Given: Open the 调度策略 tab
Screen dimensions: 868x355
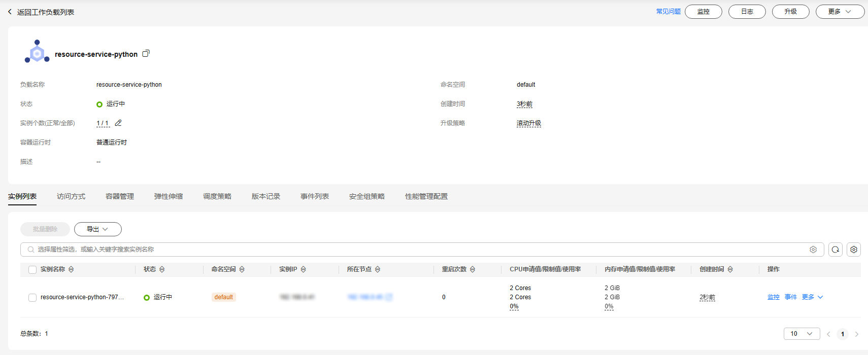Looking at the screenshot, I should (x=217, y=196).
